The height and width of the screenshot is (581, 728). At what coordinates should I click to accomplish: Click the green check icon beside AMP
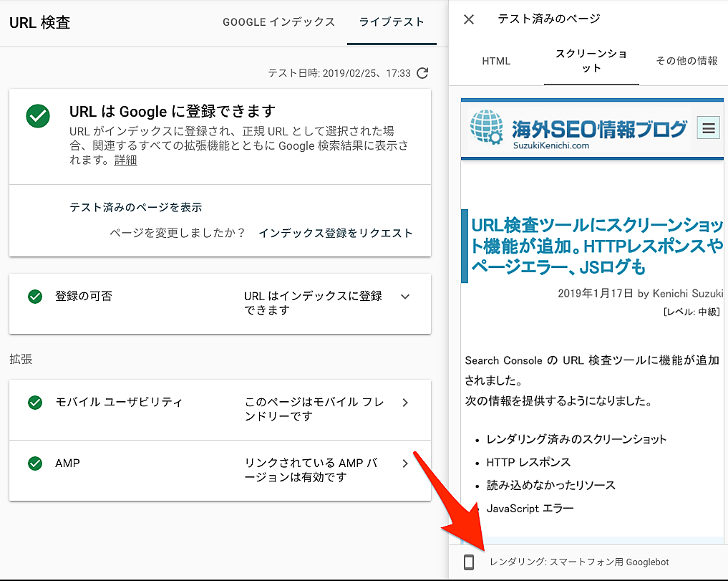coord(35,464)
